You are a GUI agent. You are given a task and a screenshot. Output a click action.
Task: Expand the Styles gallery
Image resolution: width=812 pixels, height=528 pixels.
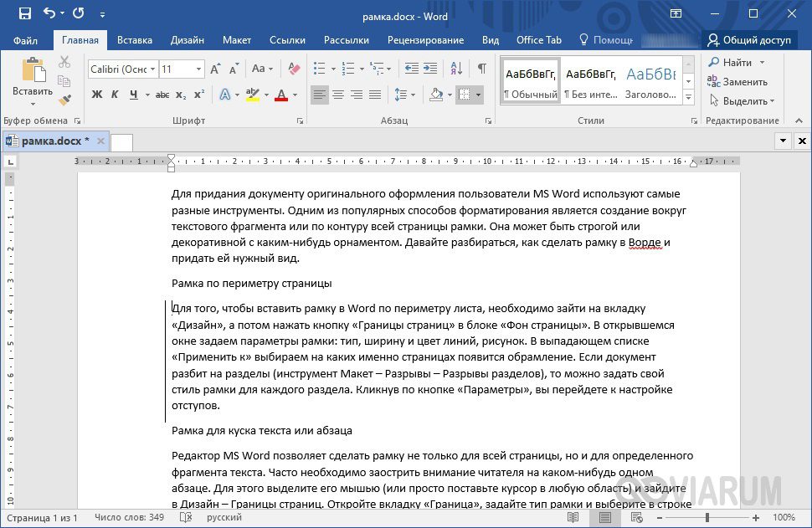tap(688, 97)
